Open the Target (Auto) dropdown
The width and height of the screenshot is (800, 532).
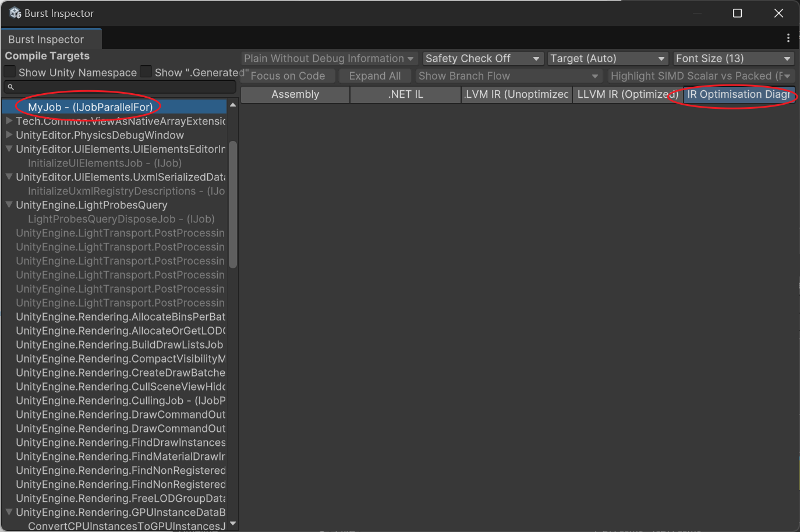coord(607,59)
